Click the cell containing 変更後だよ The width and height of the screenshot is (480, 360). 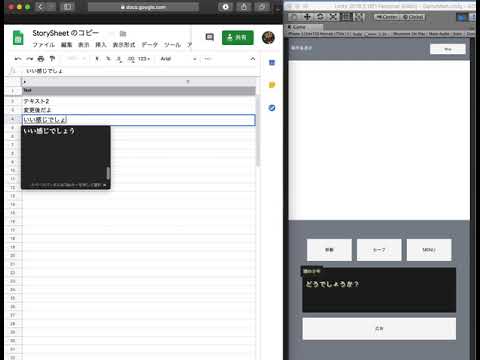pos(139,110)
